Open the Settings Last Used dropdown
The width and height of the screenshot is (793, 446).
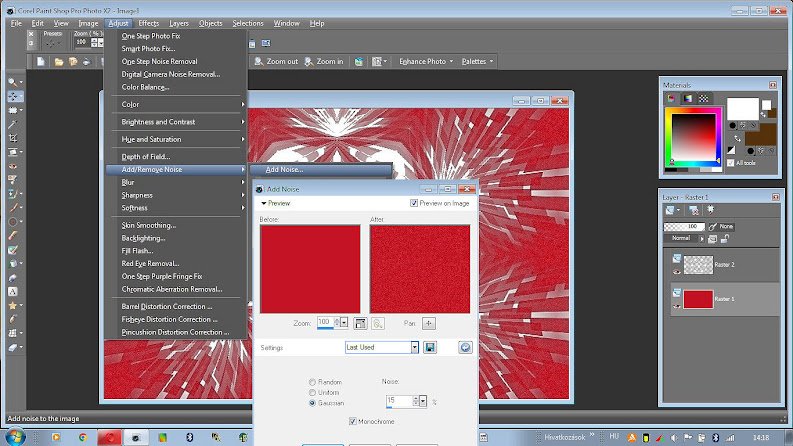(415, 347)
